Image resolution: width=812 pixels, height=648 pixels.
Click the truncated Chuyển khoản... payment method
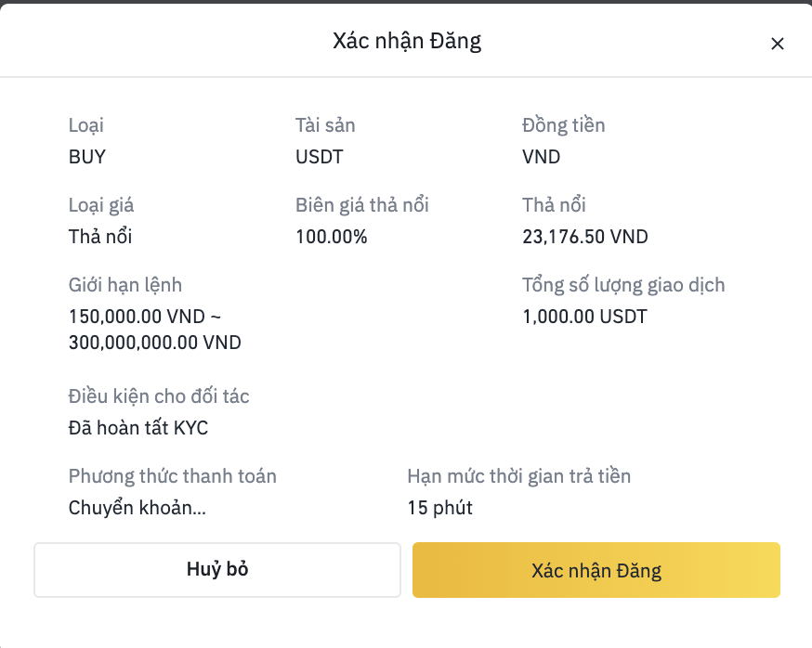(138, 508)
